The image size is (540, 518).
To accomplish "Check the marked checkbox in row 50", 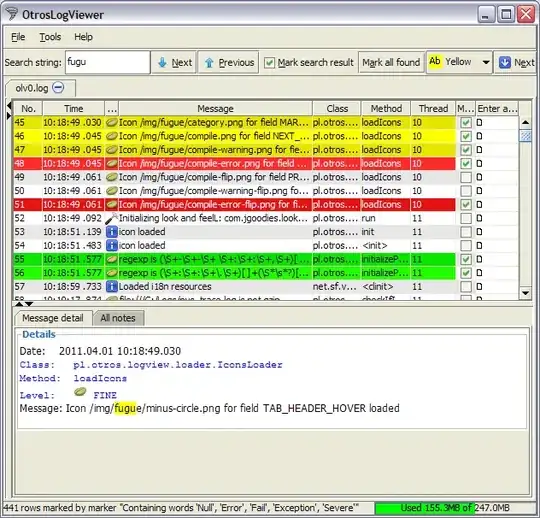I will point(466,190).
